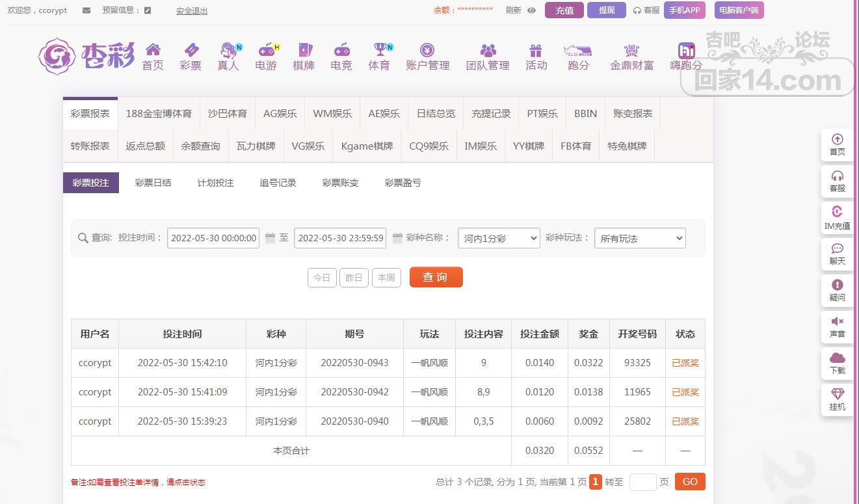Click the 活动 gift box icon
This screenshot has height=504, width=859.
coord(536,50)
